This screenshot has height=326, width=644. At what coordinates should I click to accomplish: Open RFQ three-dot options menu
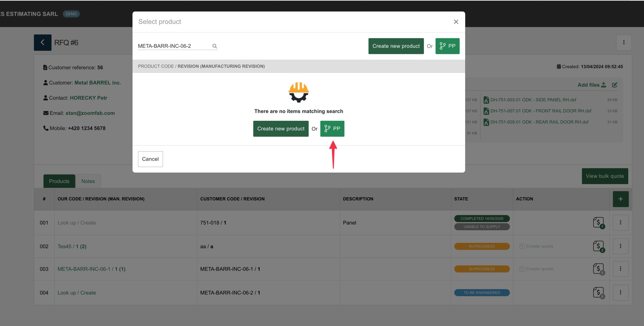click(624, 42)
